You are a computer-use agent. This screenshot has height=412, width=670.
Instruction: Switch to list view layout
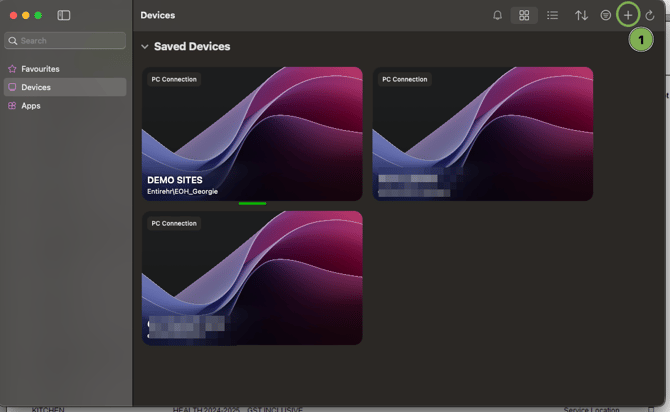pyautogui.click(x=552, y=16)
